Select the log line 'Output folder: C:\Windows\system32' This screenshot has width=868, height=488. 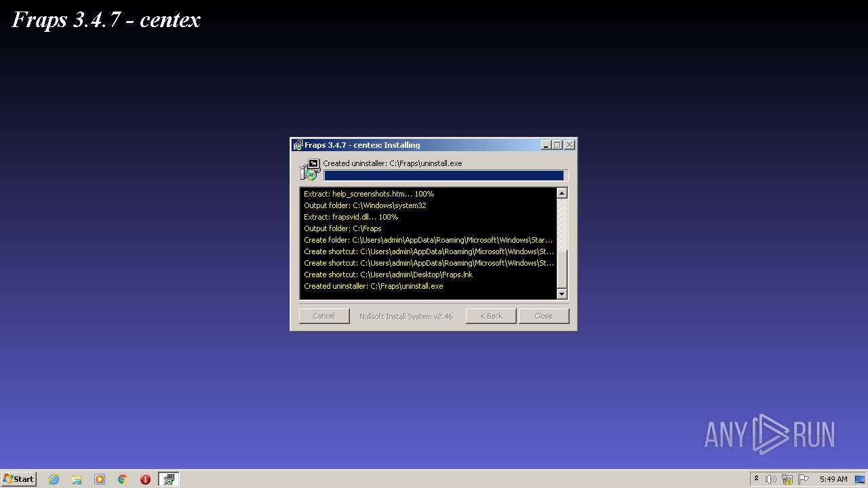[x=365, y=205]
